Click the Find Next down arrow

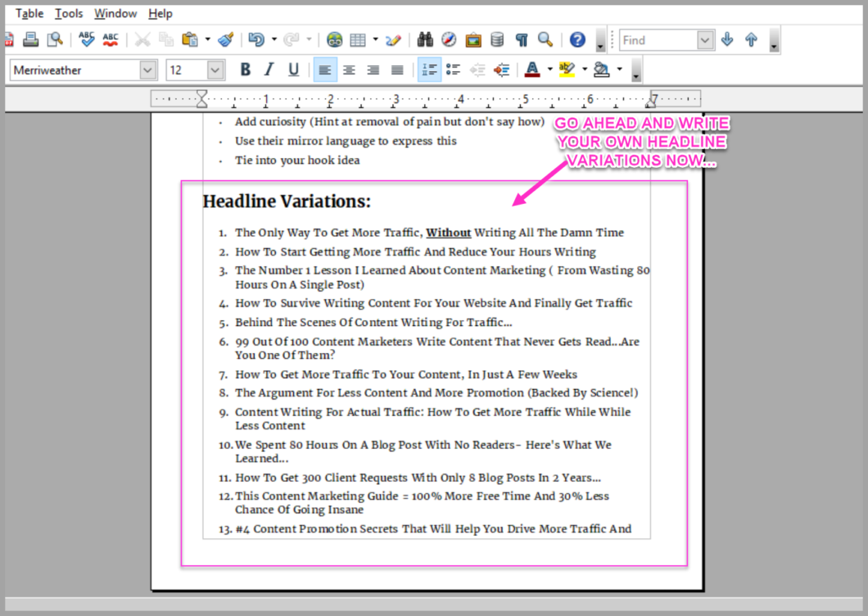(x=727, y=39)
